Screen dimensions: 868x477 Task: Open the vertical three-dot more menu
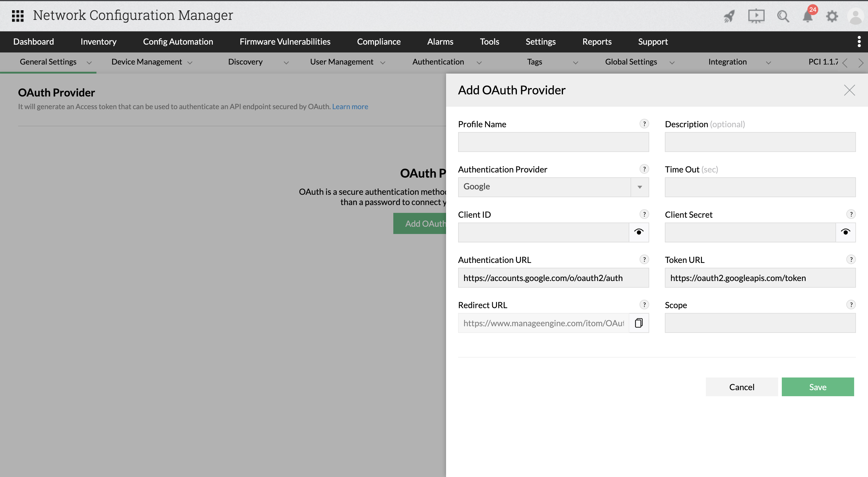click(x=859, y=42)
